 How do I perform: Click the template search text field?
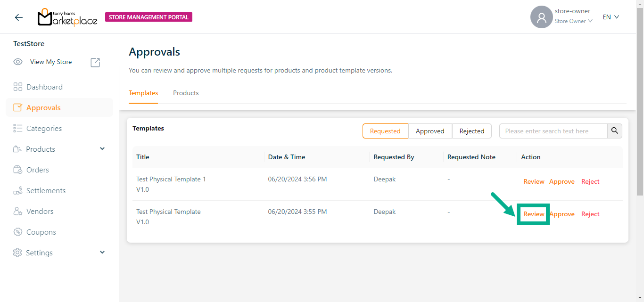point(553,131)
